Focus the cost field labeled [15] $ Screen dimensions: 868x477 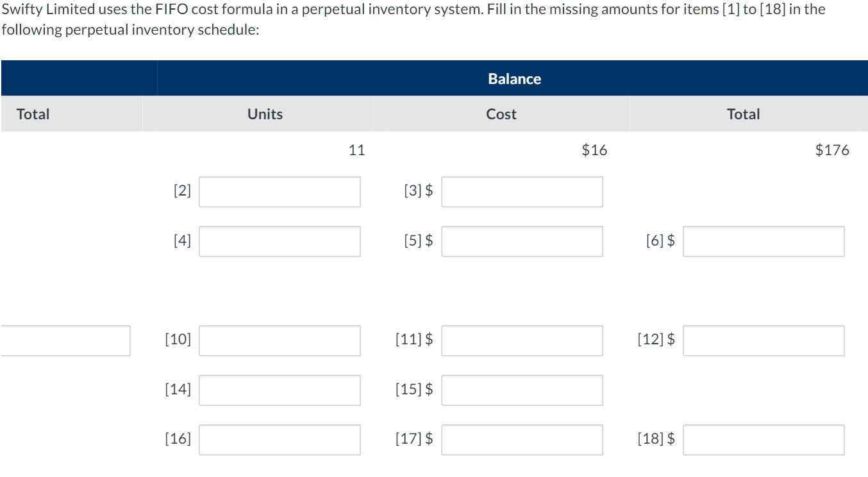click(522, 390)
